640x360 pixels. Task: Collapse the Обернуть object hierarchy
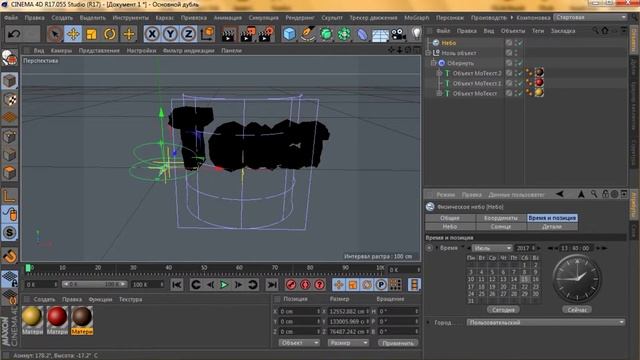pos(433,63)
